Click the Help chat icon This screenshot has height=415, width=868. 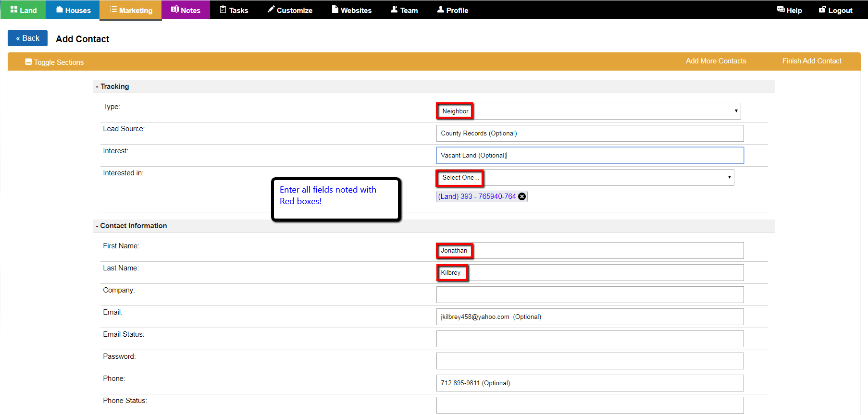coord(781,9)
